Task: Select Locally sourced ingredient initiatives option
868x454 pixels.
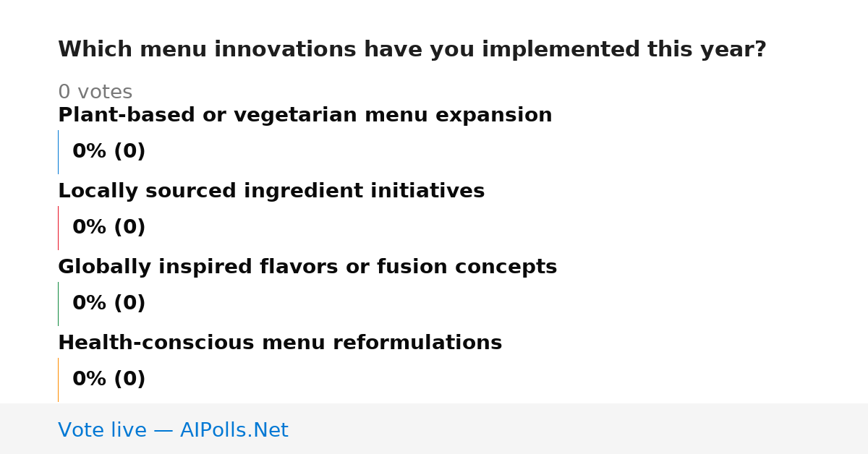Action: (x=271, y=192)
